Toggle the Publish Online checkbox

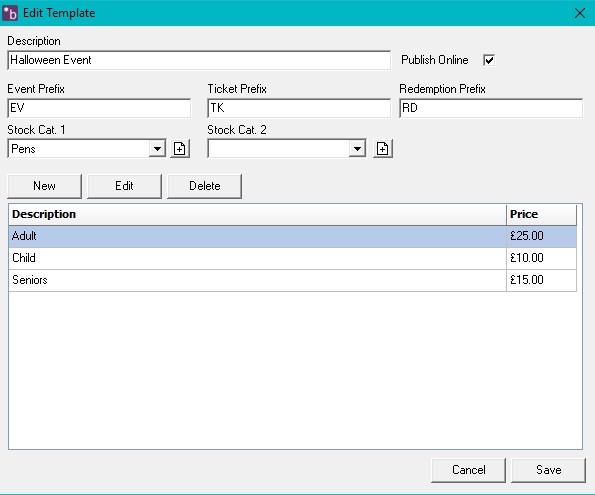(489, 60)
